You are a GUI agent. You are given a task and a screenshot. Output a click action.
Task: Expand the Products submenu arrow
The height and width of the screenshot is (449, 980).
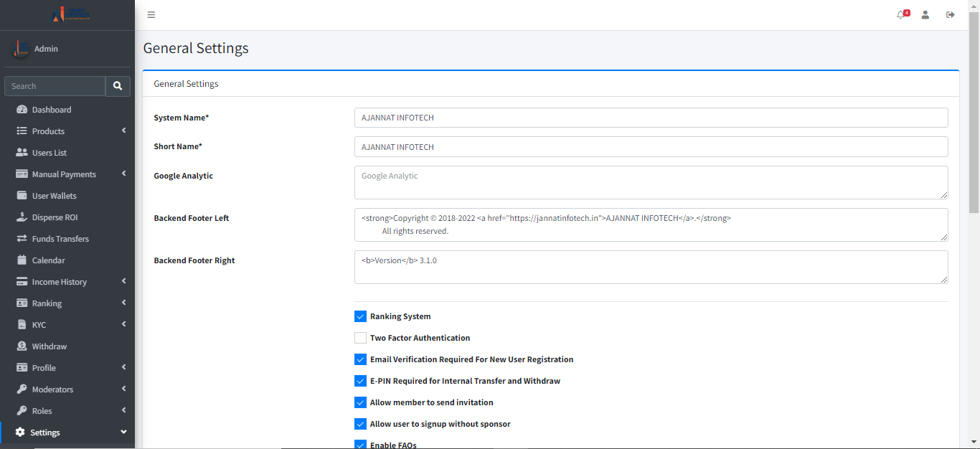point(123,131)
